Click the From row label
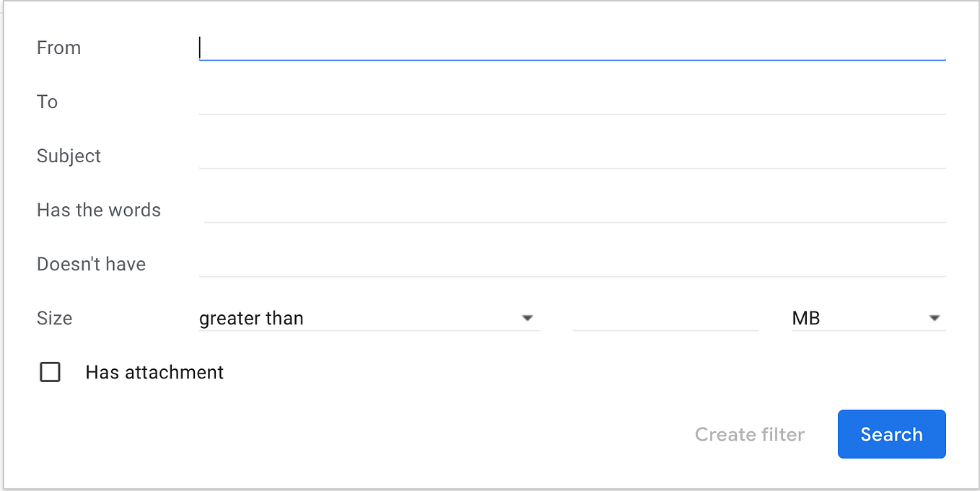This screenshot has width=980, height=491. [x=58, y=47]
